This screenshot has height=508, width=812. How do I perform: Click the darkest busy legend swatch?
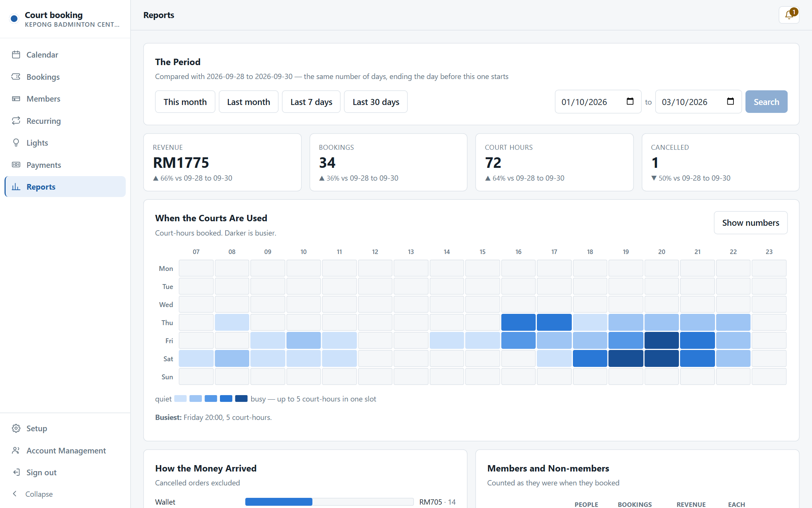pyautogui.click(x=241, y=398)
